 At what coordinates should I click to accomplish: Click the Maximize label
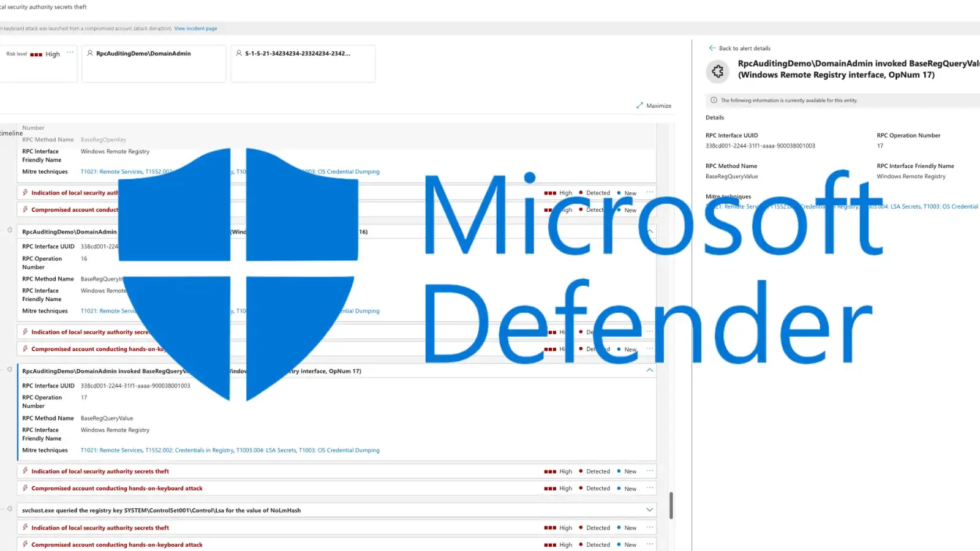658,106
